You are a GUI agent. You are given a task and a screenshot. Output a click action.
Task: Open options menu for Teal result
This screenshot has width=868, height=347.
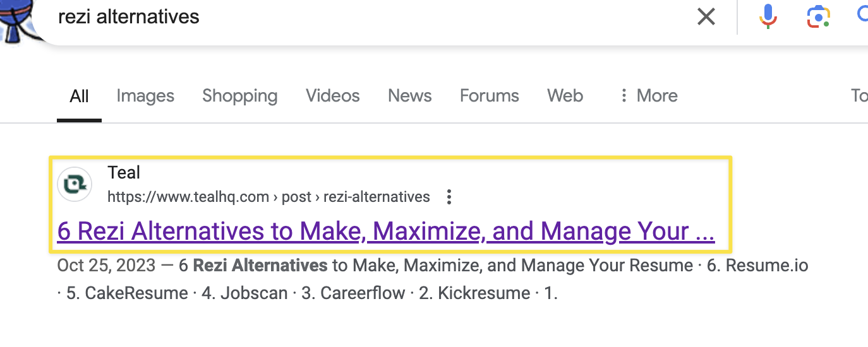pyautogui.click(x=449, y=197)
